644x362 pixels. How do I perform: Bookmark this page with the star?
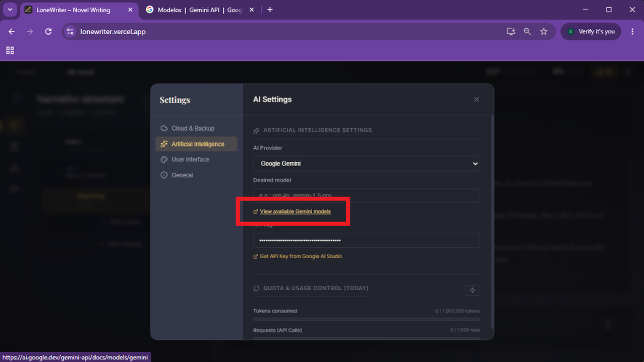[x=544, y=31]
